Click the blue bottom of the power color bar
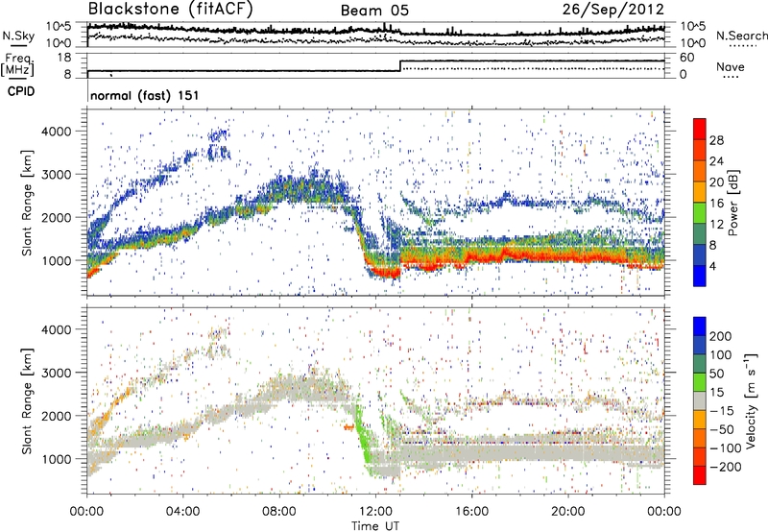 point(700,276)
